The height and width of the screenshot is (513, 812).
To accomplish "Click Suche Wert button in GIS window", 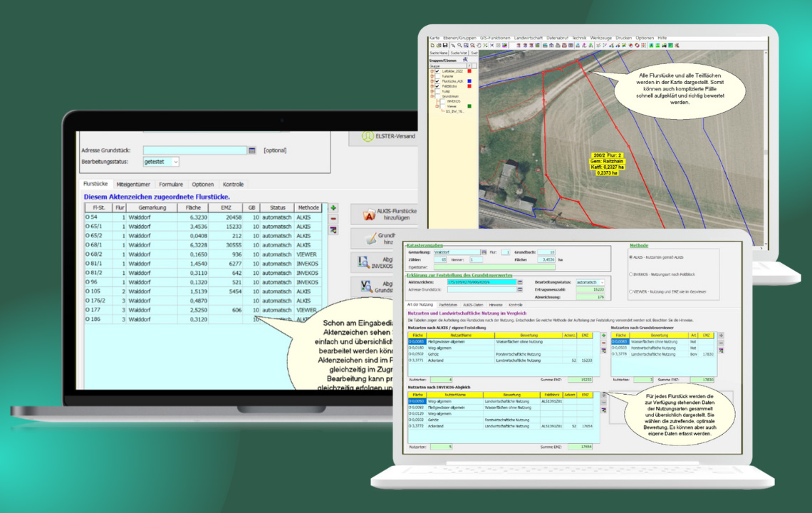I will tap(459, 53).
